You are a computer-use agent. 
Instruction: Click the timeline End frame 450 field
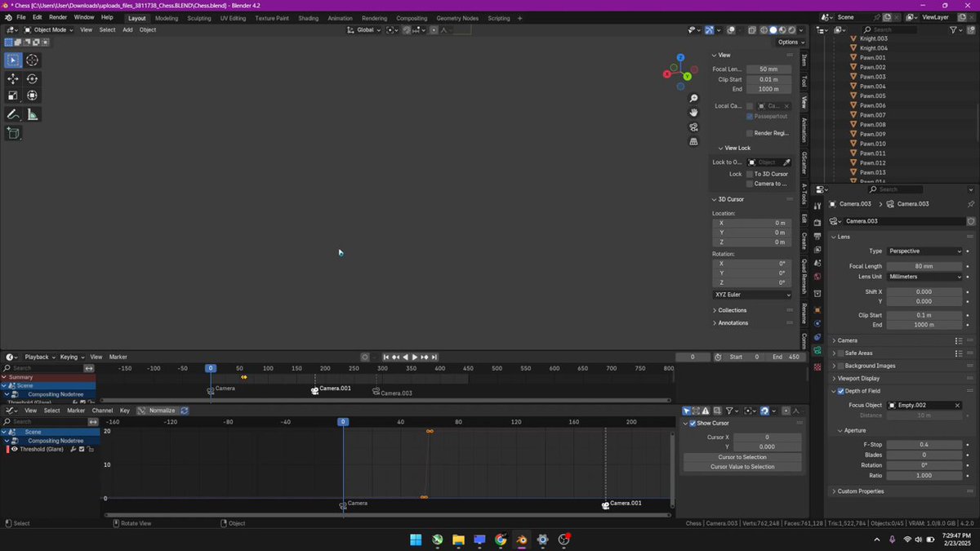coord(786,357)
